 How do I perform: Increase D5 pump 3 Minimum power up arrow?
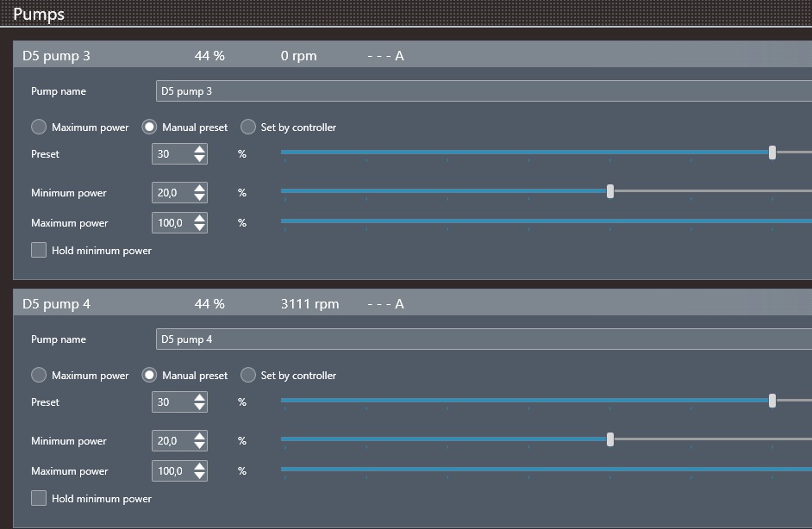coord(200,188)
